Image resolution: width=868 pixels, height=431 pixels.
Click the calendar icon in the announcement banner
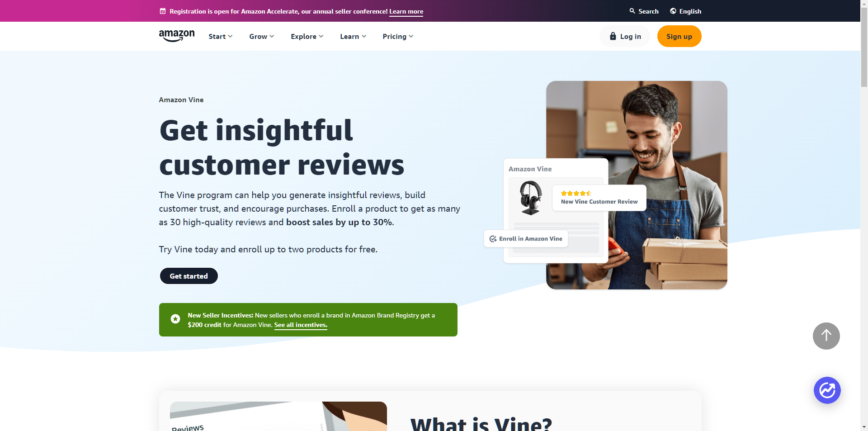click(x=163, y=11)
